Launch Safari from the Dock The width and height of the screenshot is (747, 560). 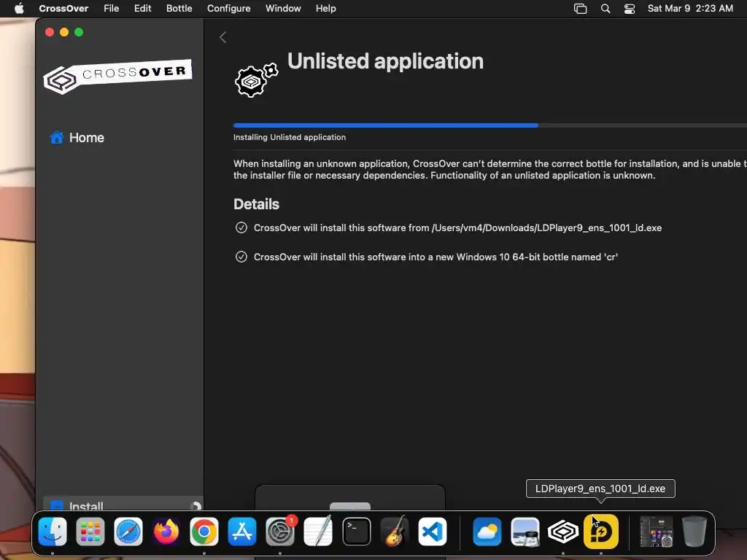[128, 532]
